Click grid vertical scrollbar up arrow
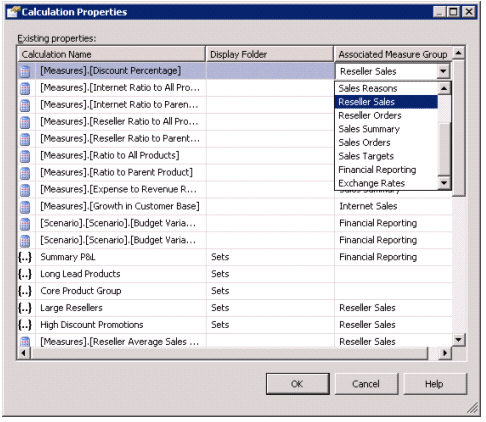Screen dimensions: 486x422 click(x=459, y=53)
